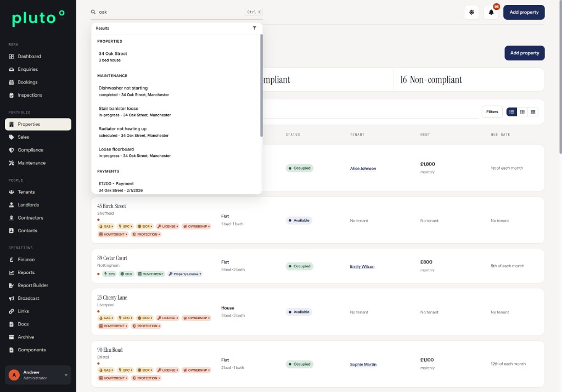Click Add property below the header
Viewport: 562px width, 392px height.
click(x=524, y=53)
